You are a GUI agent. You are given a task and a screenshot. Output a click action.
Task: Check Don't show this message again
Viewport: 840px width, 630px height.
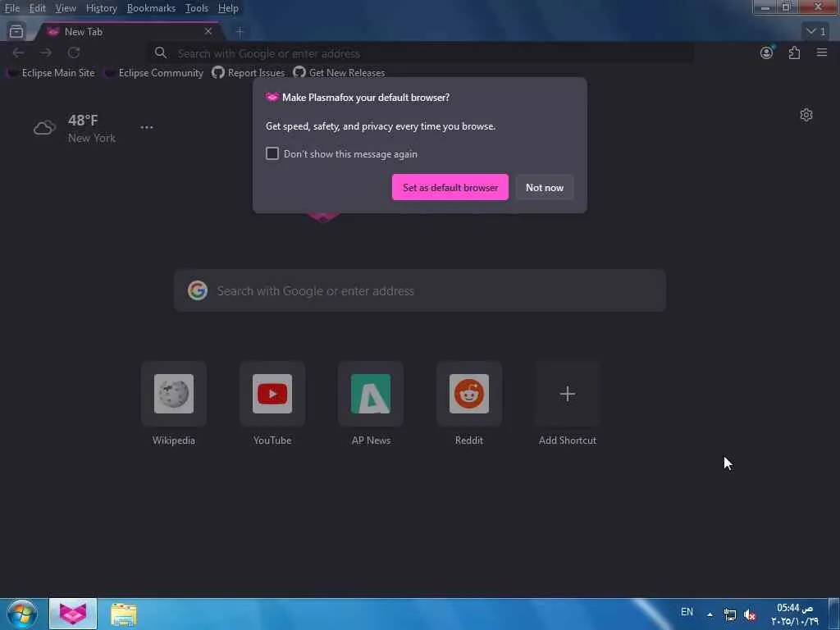(x=272, y=153)
